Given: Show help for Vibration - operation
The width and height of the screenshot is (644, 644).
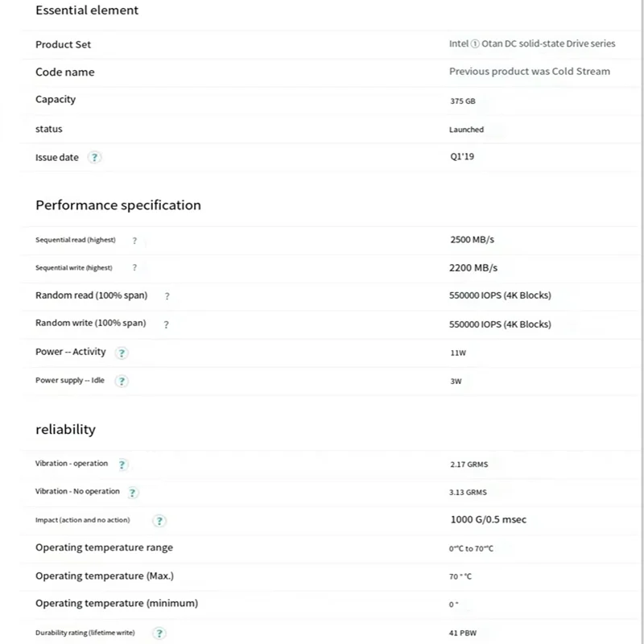Looking at the screenshot, I should point(122,464).
